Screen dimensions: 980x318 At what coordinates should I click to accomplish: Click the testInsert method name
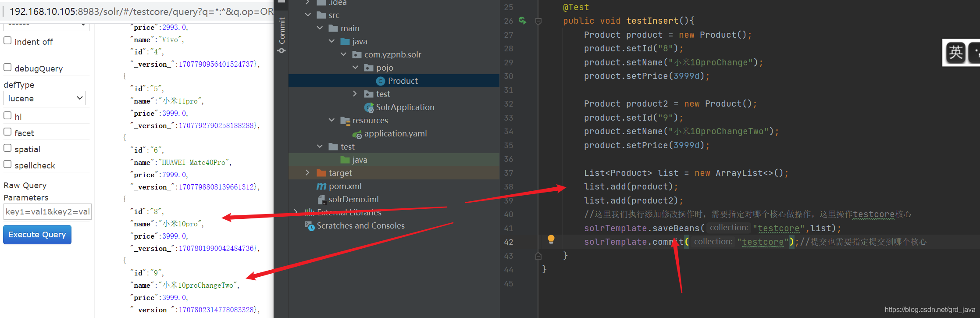652,21
